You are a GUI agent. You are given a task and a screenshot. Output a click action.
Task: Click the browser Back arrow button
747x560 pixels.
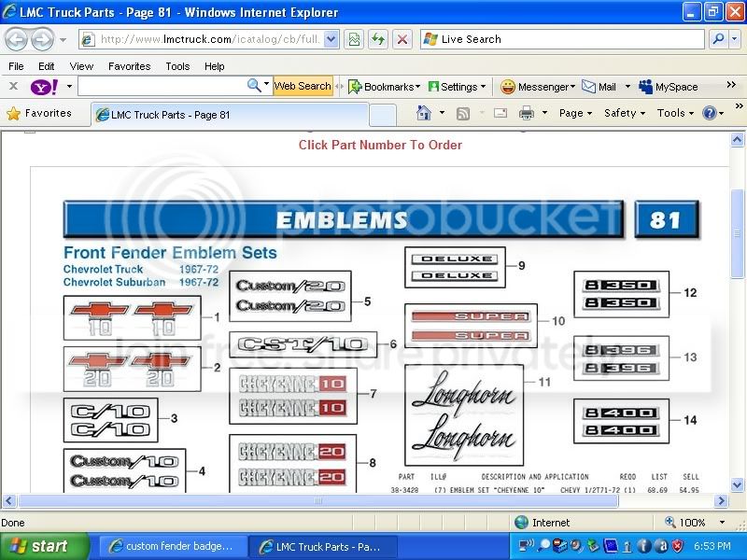pos(17,39)
